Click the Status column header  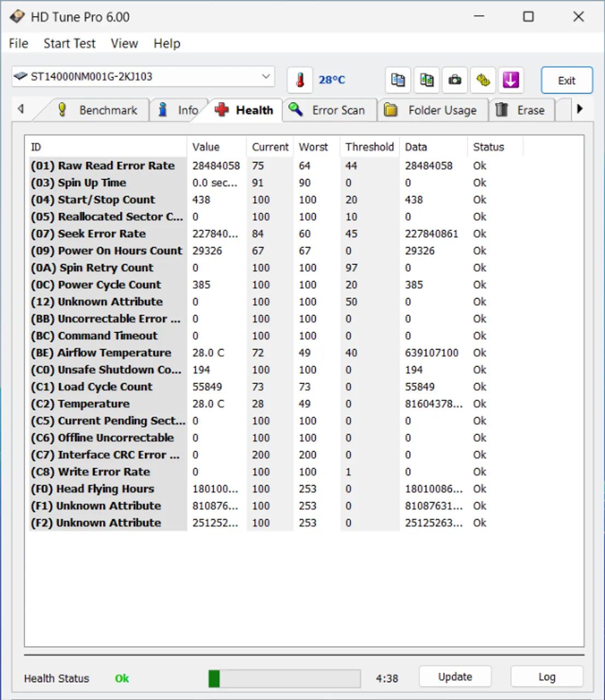[495, 147]
